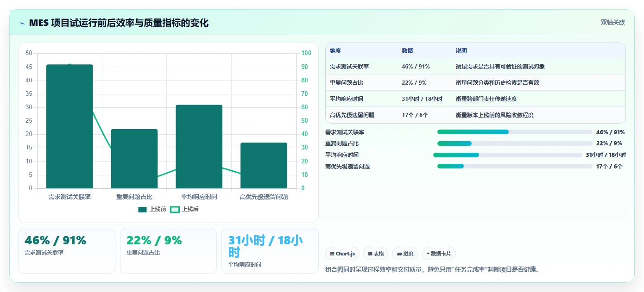The image size is (644, 292).
Task: Click the description 衡量问题分类和历史检索是否有效
Action: [498, 83]
